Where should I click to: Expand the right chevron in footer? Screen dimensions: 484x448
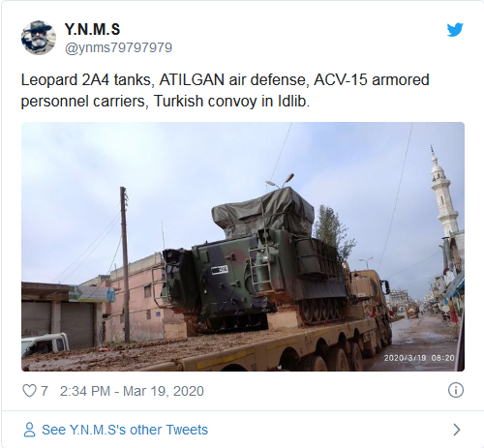(456, 430)
